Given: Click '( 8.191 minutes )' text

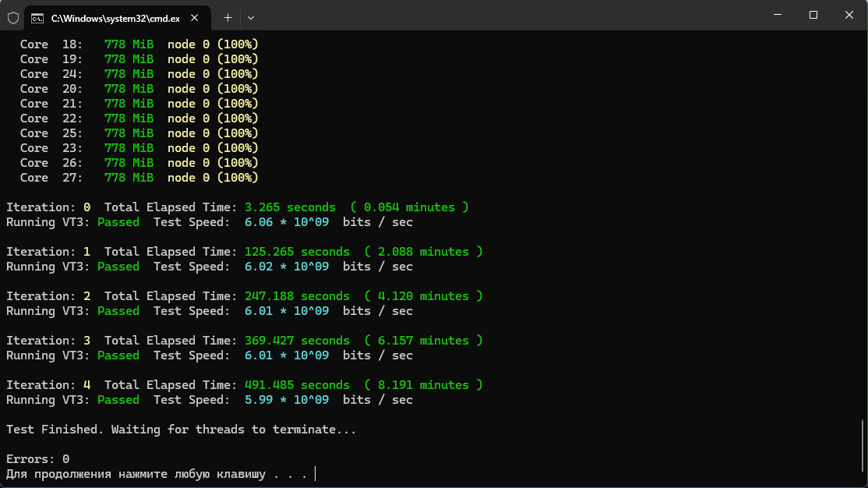Looking at the screenshot, I should 424,385.
